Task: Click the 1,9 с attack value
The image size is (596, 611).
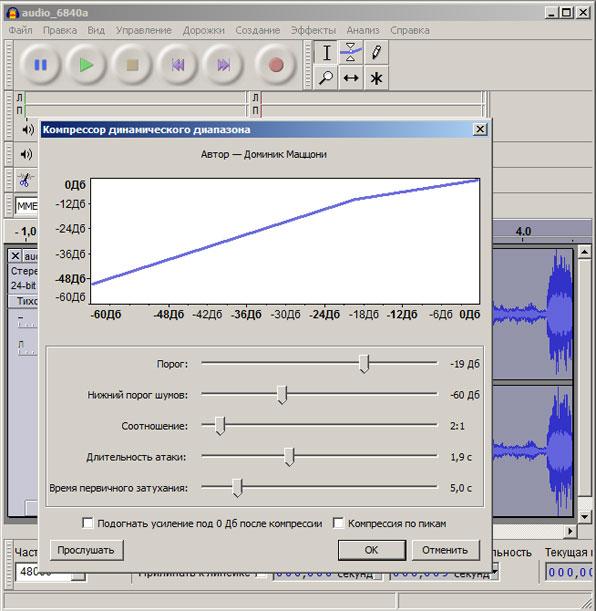Action: [461, 457]
